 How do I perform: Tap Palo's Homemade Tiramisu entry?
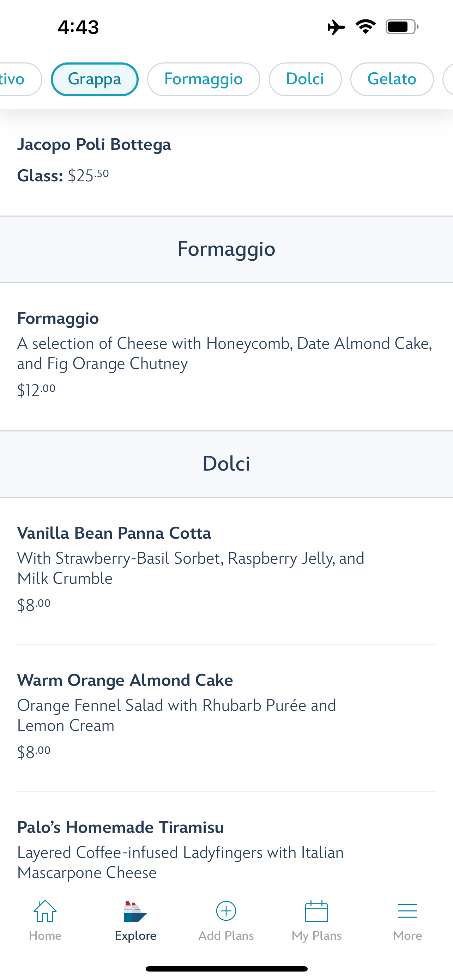tap(121, 828)
